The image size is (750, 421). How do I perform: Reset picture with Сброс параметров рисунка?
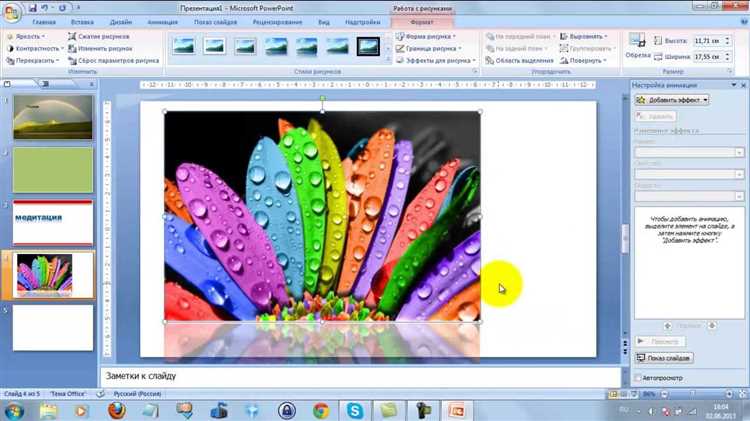pyautogui.click(x=114, y=61)
